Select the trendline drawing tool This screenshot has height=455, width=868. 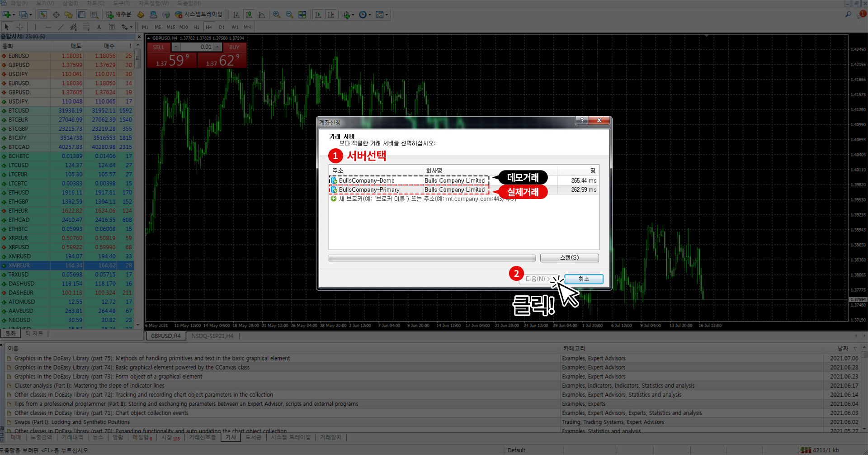point(61,27)
